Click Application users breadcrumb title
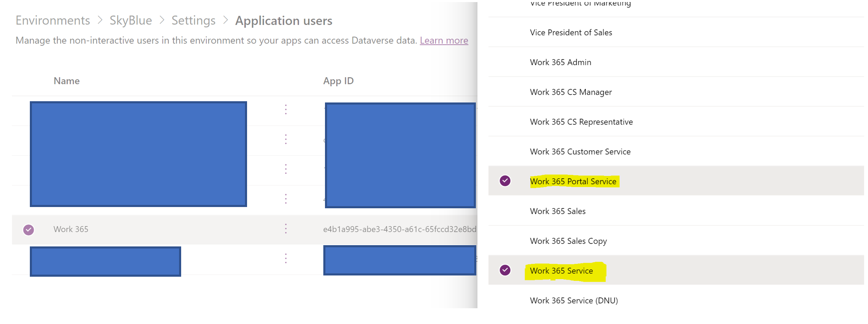The image size is (868, 324). [x=284, y=21]
